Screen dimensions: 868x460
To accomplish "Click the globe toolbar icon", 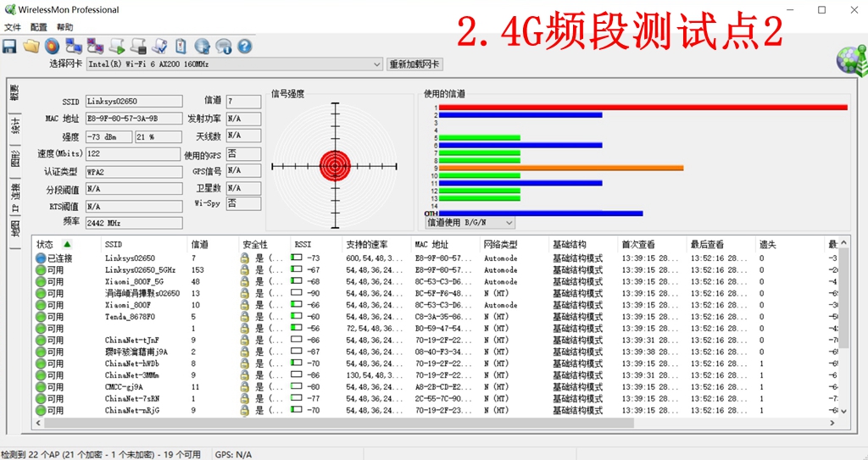I will pyautogui.click(x=202, y=47).
